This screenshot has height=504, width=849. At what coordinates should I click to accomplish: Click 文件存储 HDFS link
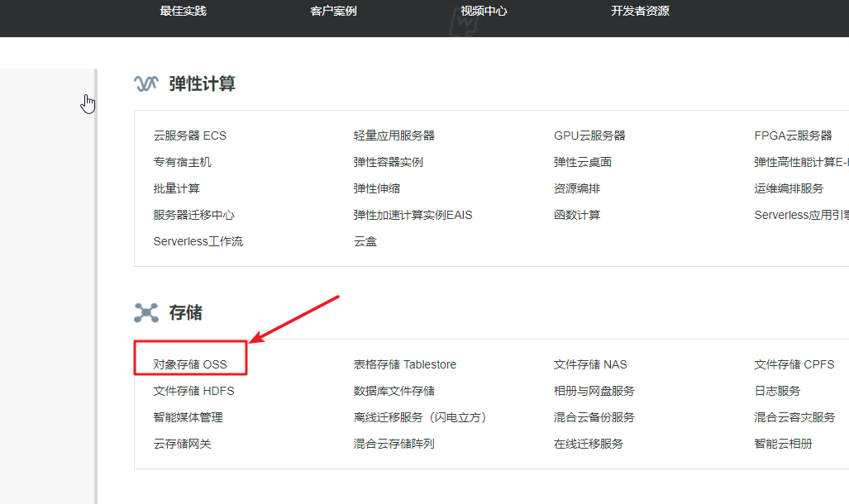coord(193,392)
